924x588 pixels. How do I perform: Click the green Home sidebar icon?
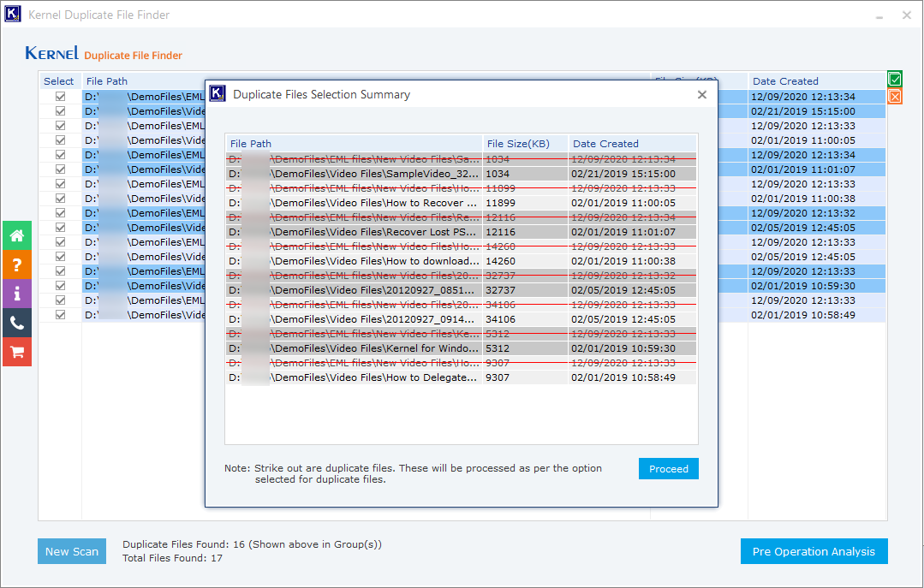[x=17, y=235]
